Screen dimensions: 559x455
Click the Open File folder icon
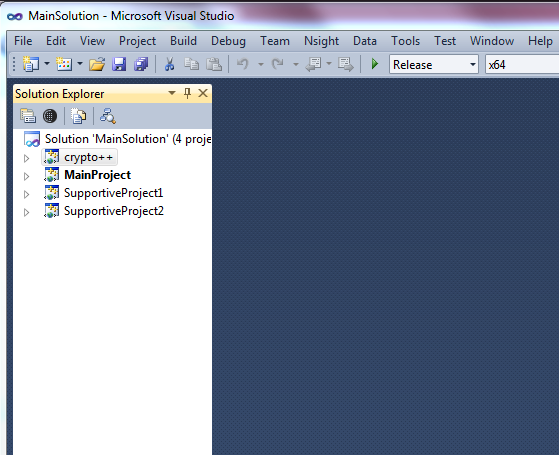pos(97,65)
